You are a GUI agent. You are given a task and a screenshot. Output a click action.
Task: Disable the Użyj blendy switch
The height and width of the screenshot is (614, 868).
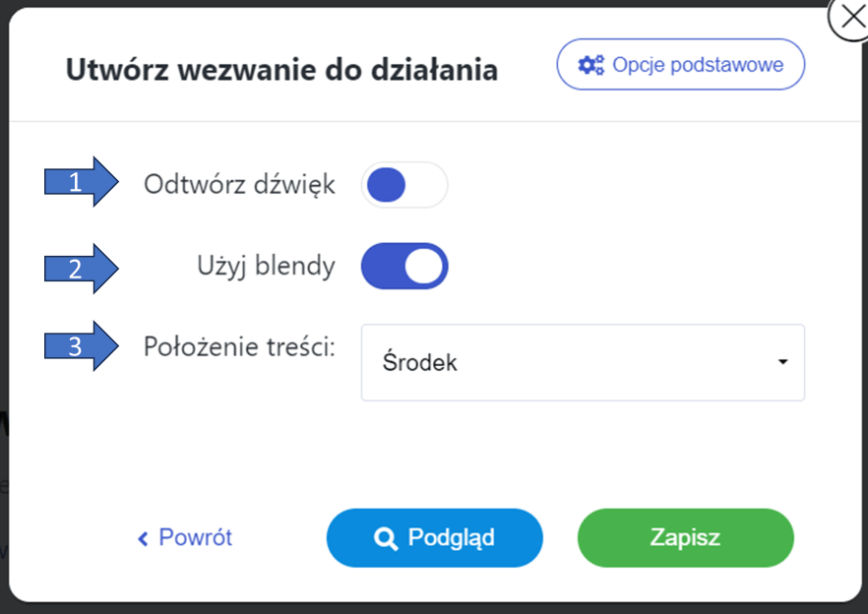coord(404,267)
